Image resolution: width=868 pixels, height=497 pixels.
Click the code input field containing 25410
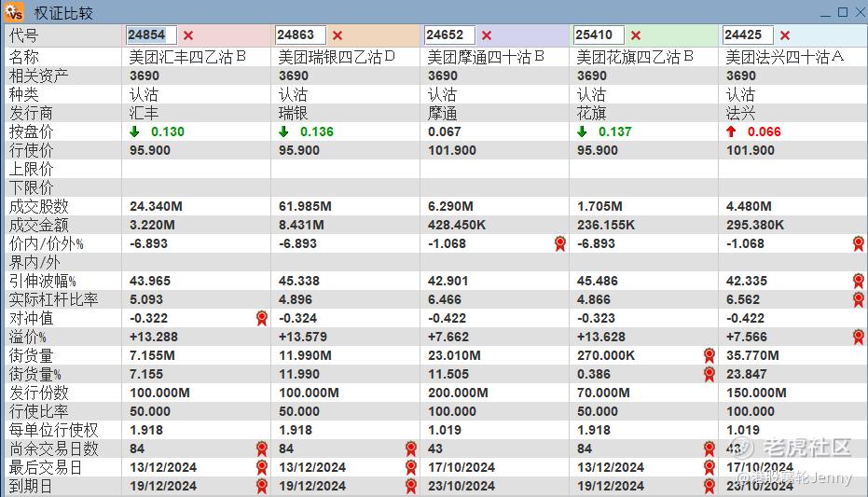pyautogui.click(x=599, y=35)
